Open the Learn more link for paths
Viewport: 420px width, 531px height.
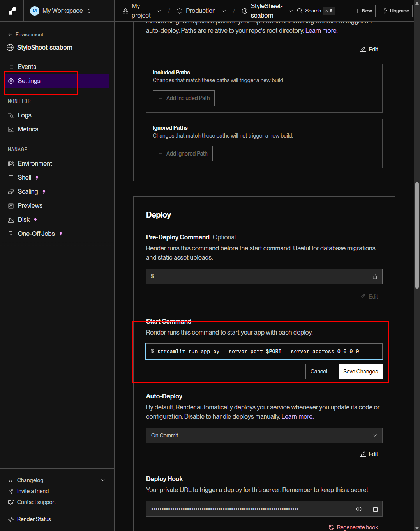(321, 31)
